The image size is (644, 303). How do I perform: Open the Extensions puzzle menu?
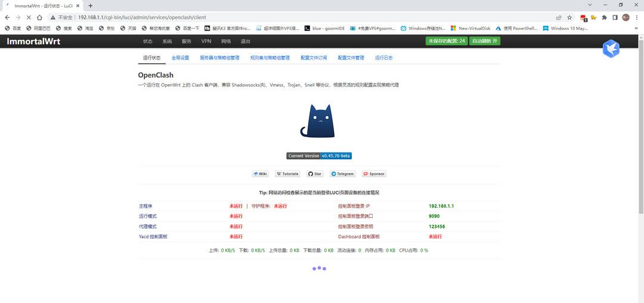point(604,17)
